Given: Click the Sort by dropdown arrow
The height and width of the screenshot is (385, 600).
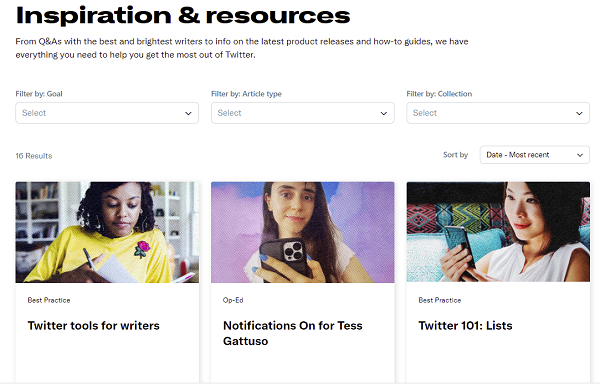Looking at the screenshot, I should coord(580,155).
